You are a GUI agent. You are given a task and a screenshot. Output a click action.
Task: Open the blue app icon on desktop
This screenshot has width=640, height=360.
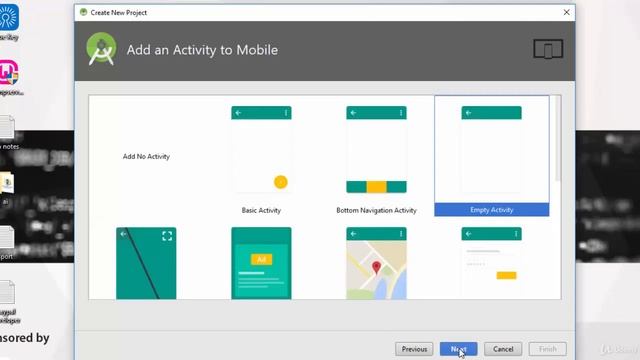click(8, 17)
